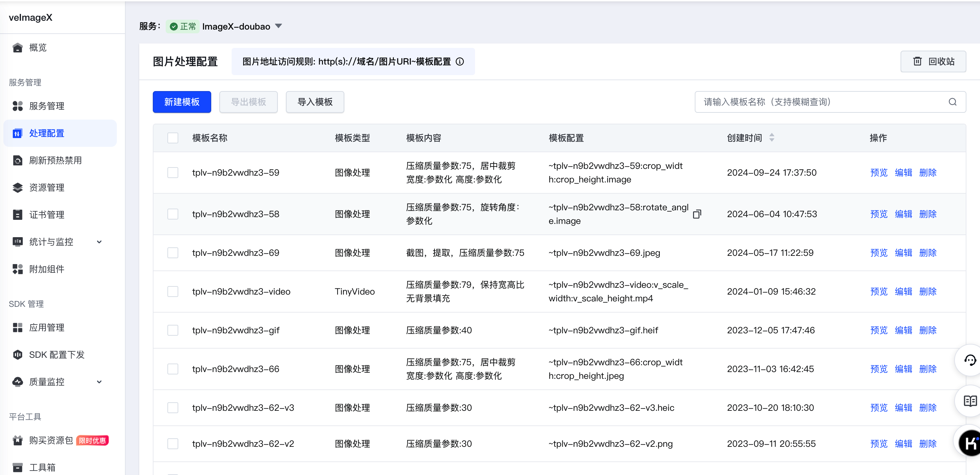This screenshot has height=475, width=980.
Task: Expand the 质量监控 sidebar section
Action: [99, 382]
